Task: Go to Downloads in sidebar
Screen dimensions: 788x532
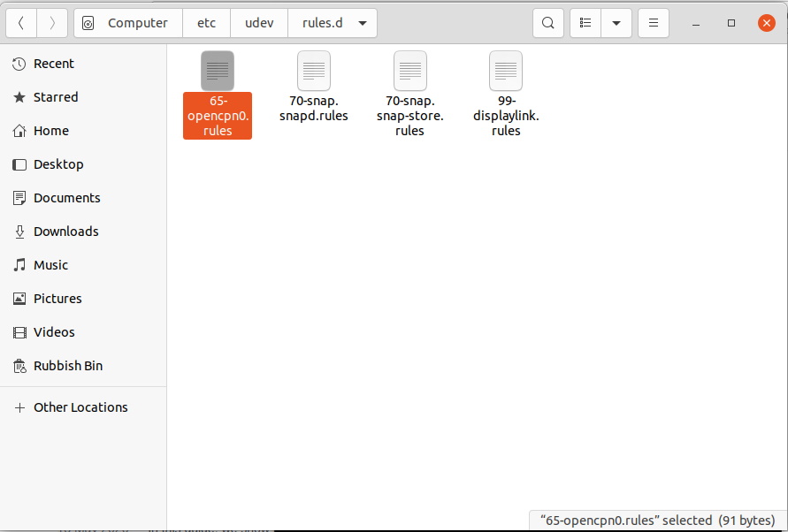Action: click(x=65, y=232)
